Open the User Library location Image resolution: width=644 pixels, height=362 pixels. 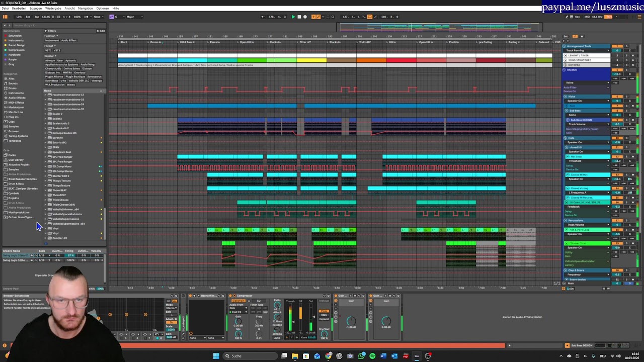(x=16, y=160)
